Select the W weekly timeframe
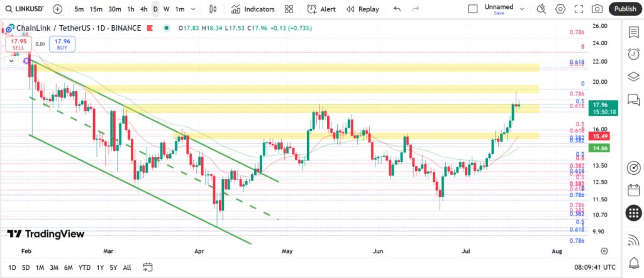The width and height of the screenshot is (644, 278). point(166,9)
